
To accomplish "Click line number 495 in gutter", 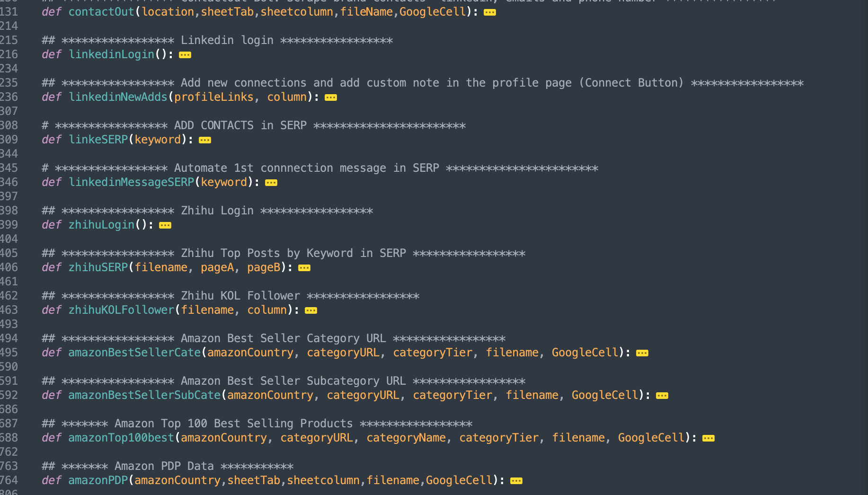I will coord(9,353).
